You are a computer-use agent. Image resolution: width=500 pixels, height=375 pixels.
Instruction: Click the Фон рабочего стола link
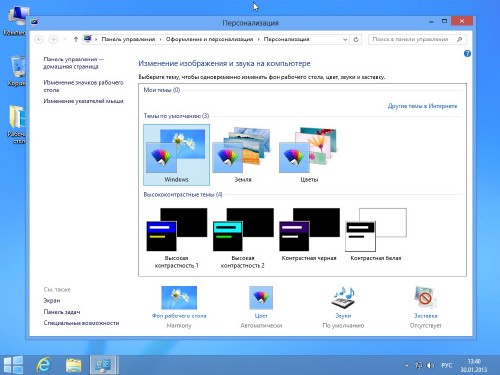179,316
